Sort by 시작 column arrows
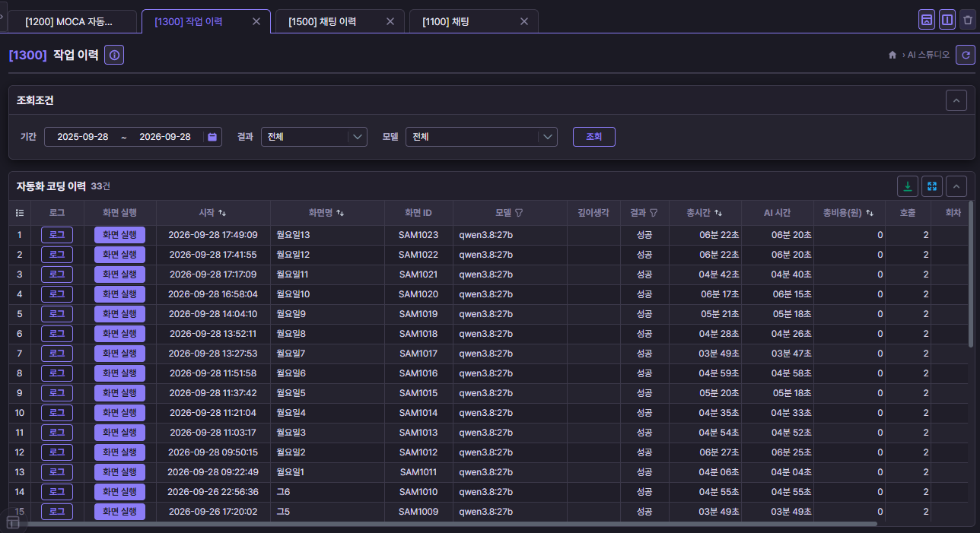The width and height of the screenshot is (980, 533). pyautogui.click(x=222, y=213)
